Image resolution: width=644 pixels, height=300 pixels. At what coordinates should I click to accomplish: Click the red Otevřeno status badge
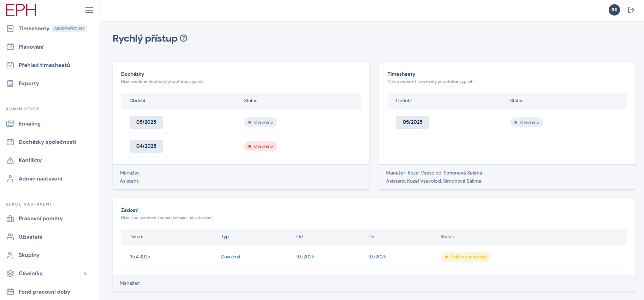point(261,146)
